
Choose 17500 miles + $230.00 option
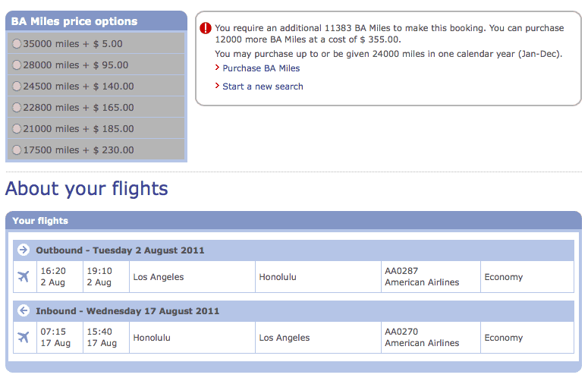coord(17,150)
